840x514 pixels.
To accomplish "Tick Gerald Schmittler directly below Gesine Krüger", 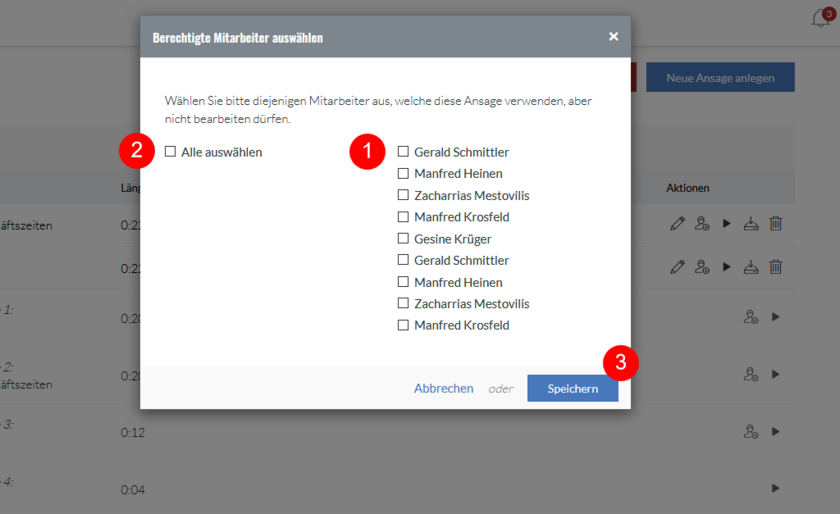I will pyautogui.click(x=403, y=259).
